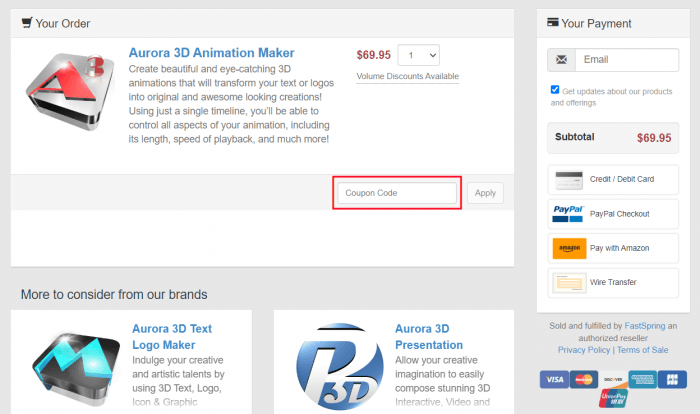Screen dimensions: 700x414
Task: Click the Coupon Code input field
Action: pyautogui.click(x=397, y=193)
